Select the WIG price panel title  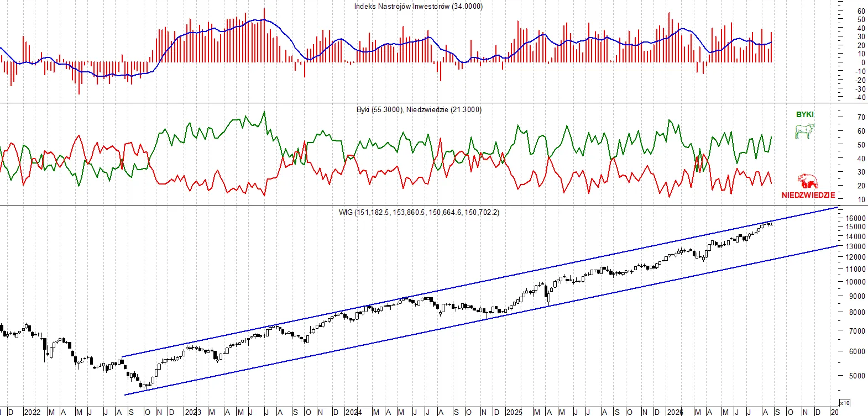coord(419,213)
